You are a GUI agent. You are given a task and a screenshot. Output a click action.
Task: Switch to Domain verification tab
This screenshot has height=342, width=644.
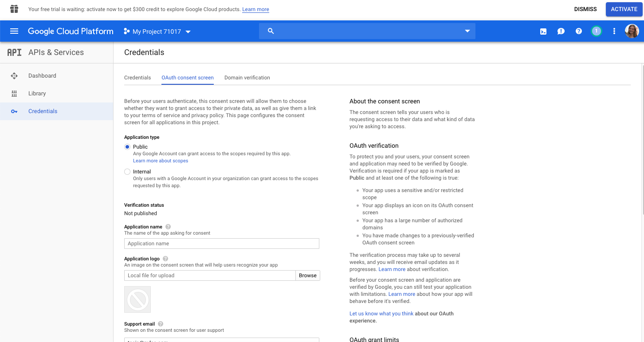tap(247, 78)
